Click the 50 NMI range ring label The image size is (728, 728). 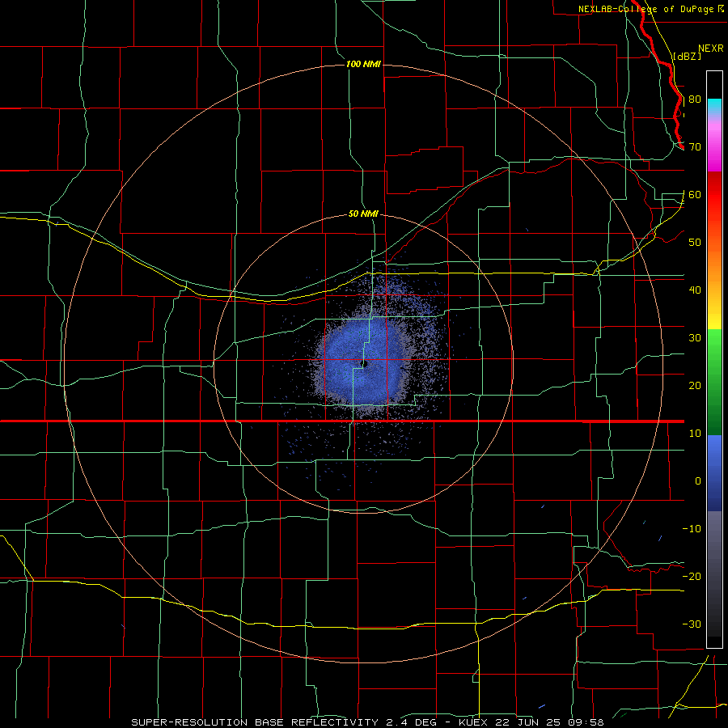[363, 214]
